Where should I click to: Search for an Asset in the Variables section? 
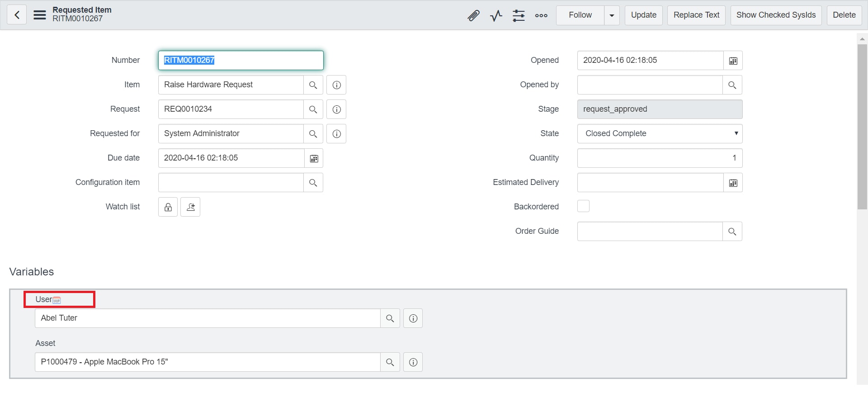coord(390,362)
